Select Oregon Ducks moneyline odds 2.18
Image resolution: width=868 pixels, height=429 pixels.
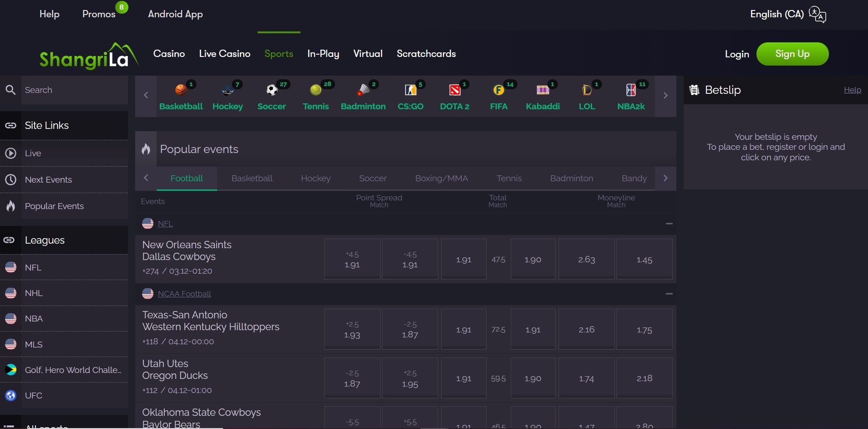coord(645,378)
